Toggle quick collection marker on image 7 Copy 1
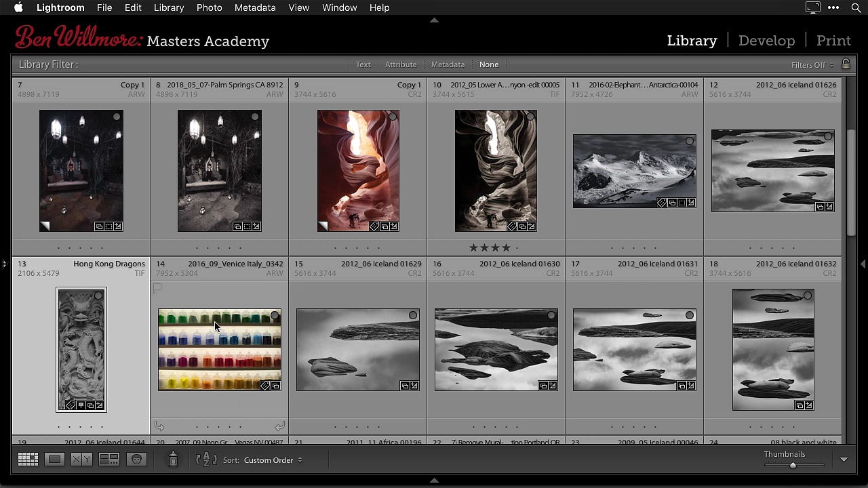 click(x=117, y=117)
